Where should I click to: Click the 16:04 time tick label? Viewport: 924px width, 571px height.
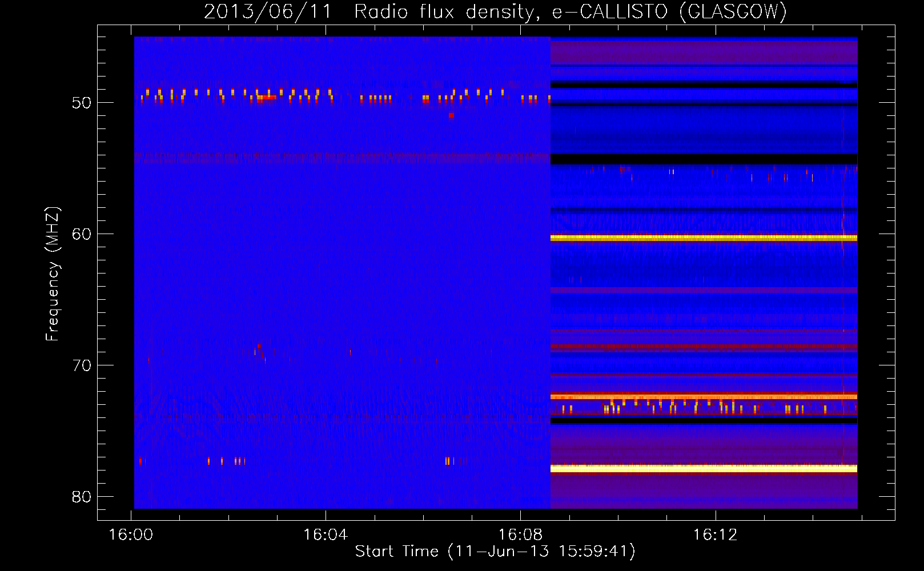pos(326,535)
